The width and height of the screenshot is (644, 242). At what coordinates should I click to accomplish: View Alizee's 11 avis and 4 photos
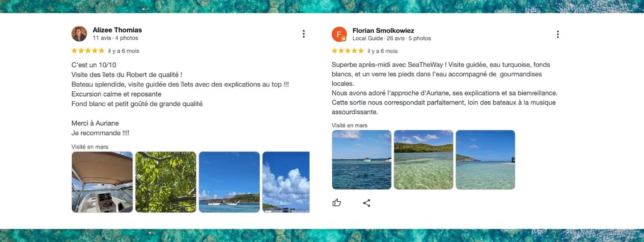coord(115,38)
